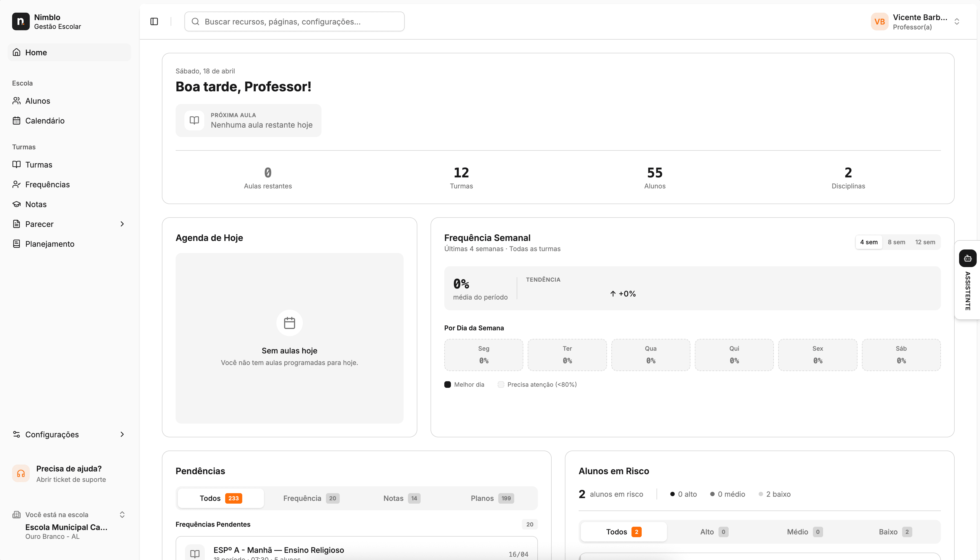The width and height of the screenshot is (980, 560).
Task: Click the Qui 0% day card
Action: 734,355
